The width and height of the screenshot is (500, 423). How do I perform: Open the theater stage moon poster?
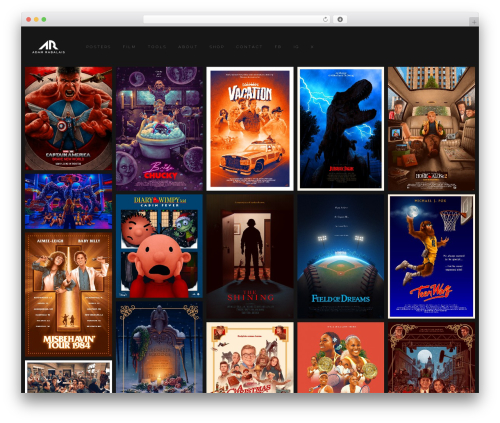point(431,357)
